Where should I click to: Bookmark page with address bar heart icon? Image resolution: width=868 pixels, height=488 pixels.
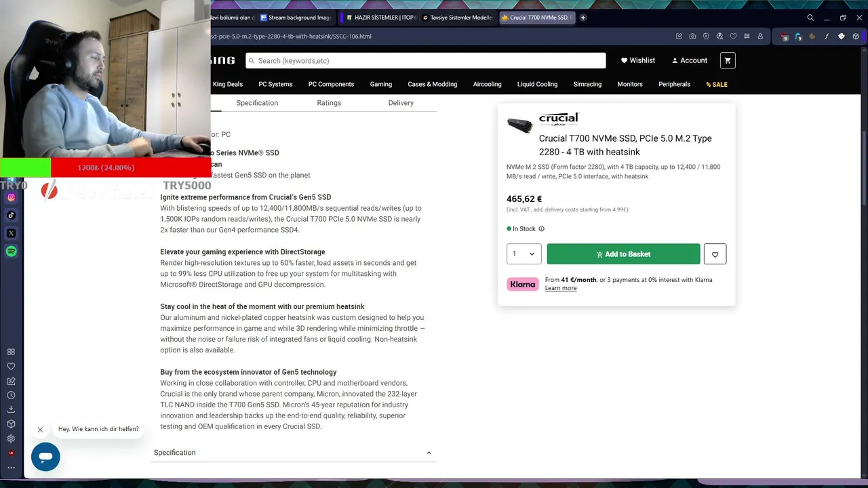733,36
